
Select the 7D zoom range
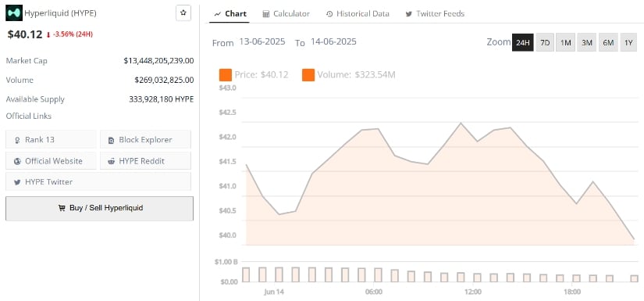545,42
